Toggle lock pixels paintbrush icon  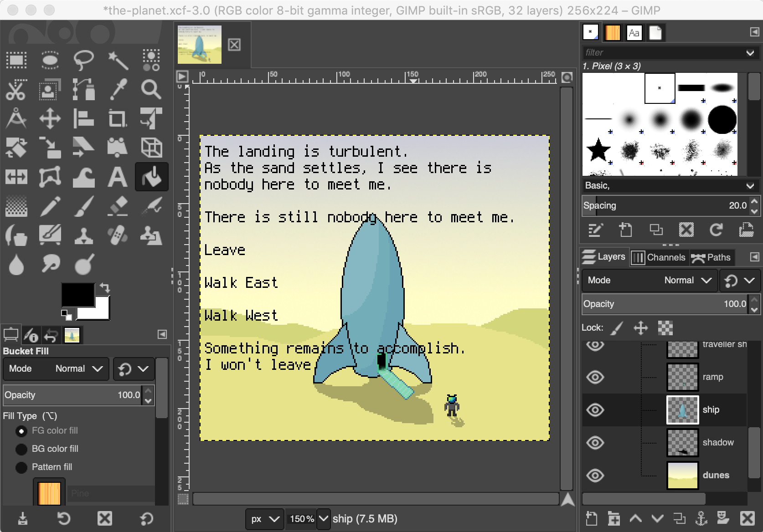(617, 328)
